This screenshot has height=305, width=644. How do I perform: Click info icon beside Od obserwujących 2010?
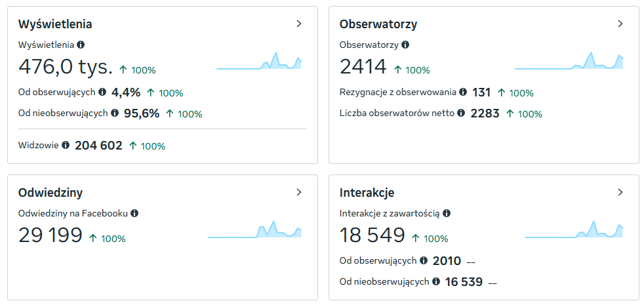click(424, 260)
